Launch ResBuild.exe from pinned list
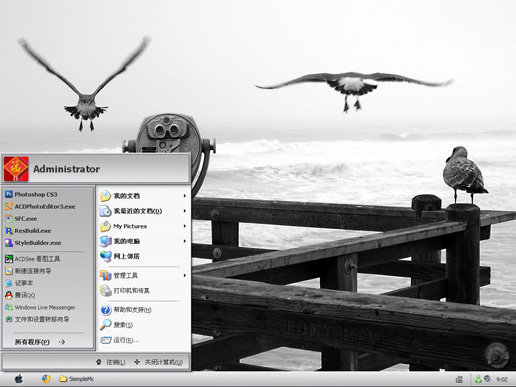 [28, 231]
